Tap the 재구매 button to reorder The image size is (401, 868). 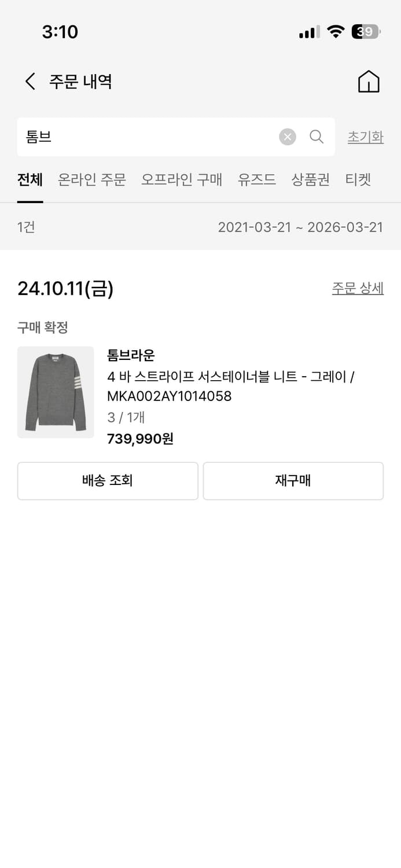[293, 481]
